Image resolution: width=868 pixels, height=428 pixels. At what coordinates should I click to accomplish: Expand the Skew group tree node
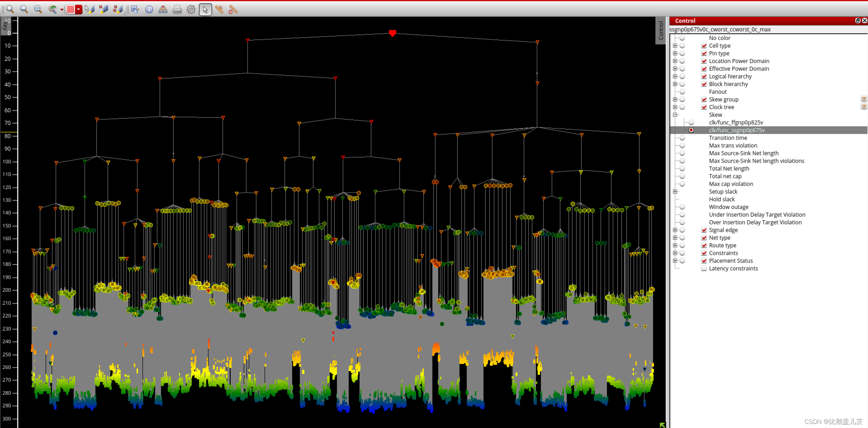point(675,99)
